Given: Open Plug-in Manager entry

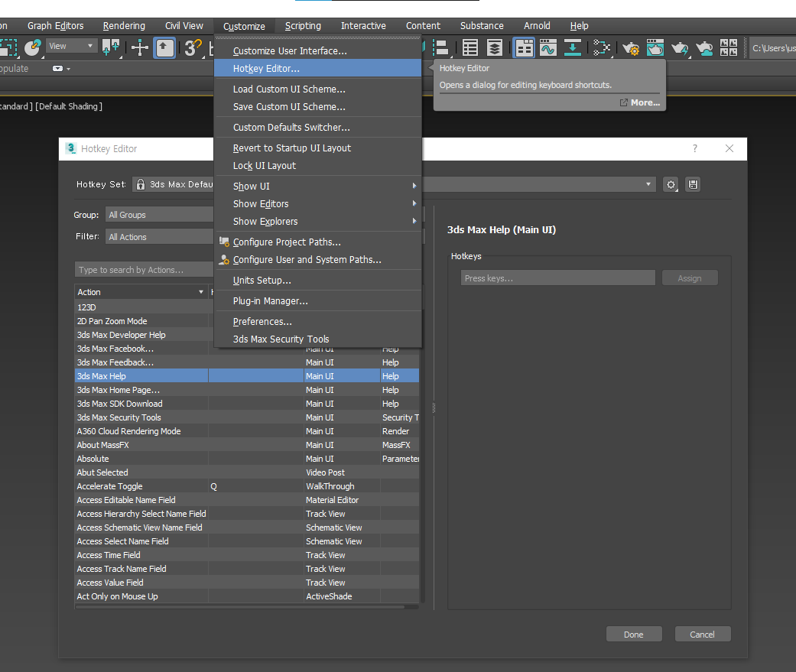Looking at the screenshot, I should click(x=318, y=301).
